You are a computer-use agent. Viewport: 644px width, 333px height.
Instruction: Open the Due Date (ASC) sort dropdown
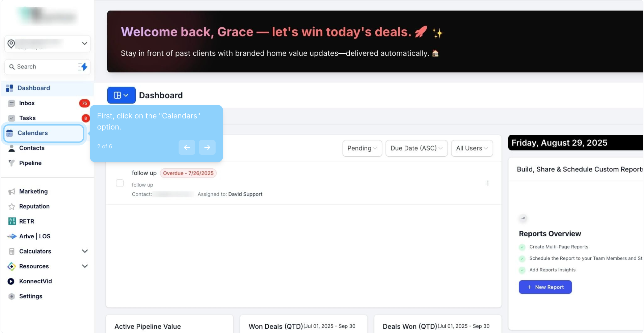[416, 148]
